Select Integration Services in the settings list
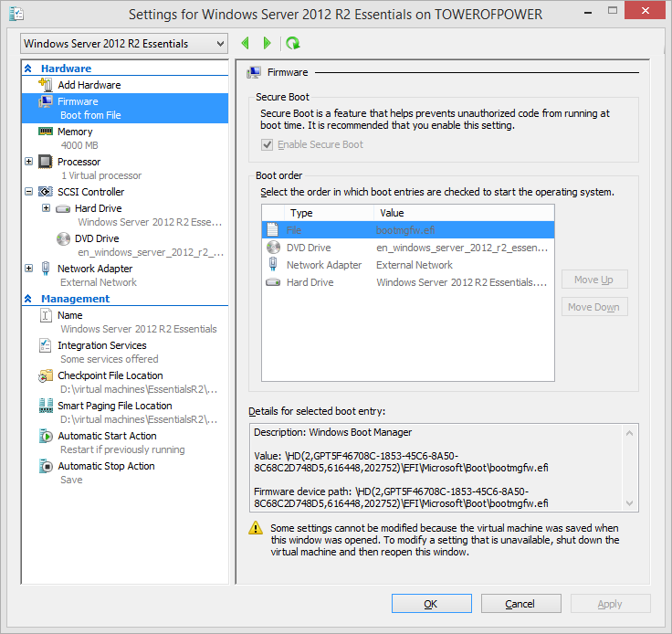Screen dimensions: 672x634 101,345
